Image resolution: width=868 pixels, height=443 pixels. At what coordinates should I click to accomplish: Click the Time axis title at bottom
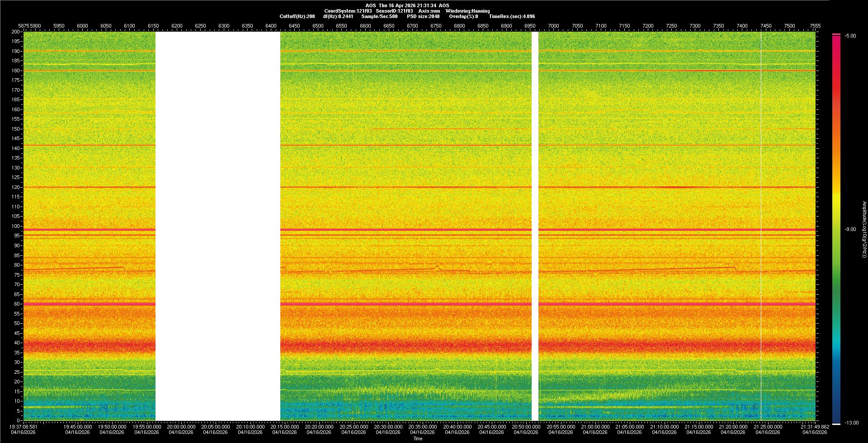point(418,438)
